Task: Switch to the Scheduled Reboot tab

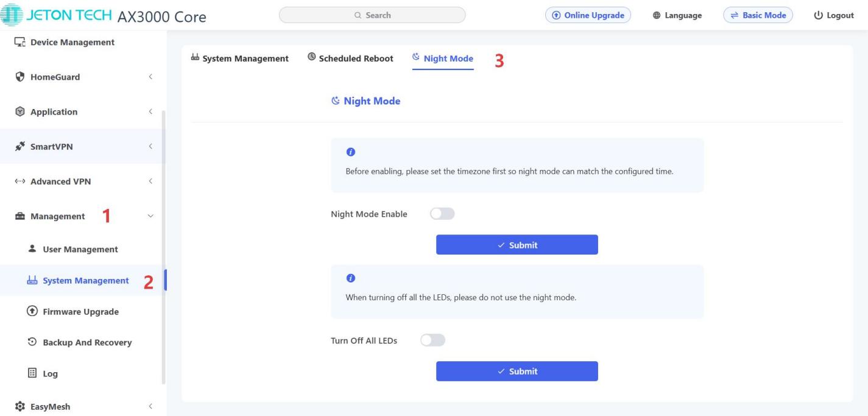Action: point(350,58)
